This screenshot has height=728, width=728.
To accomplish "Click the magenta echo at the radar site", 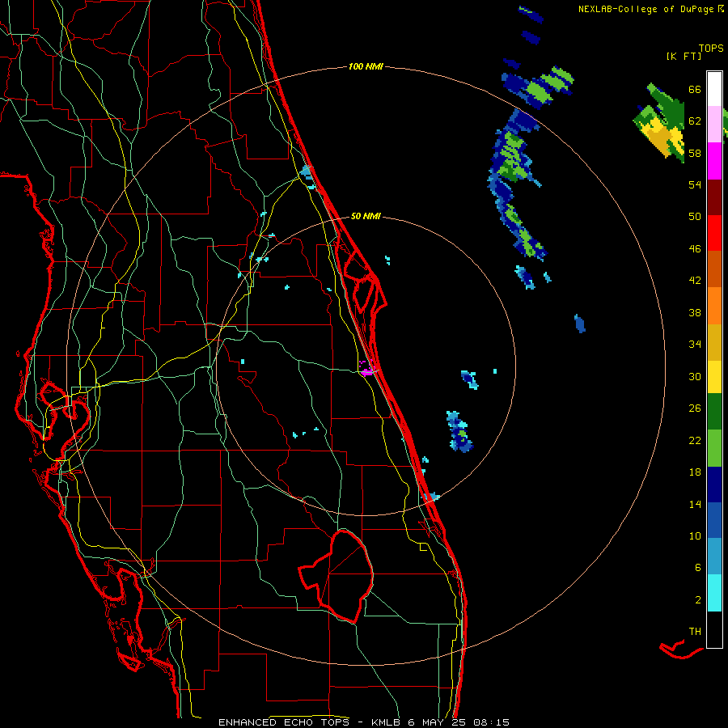I will [367, 369].
